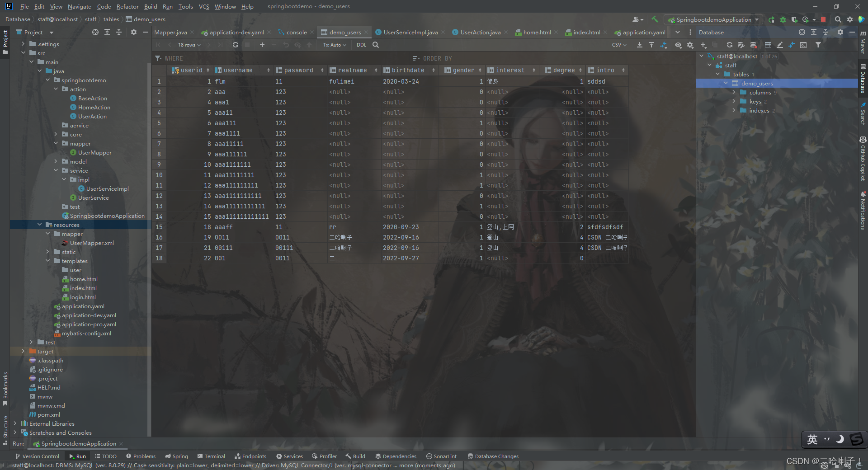Open the query console QL icon
The width and height of the screenshot is (868, 470).
pyautogui.click(x=803, y=45)
